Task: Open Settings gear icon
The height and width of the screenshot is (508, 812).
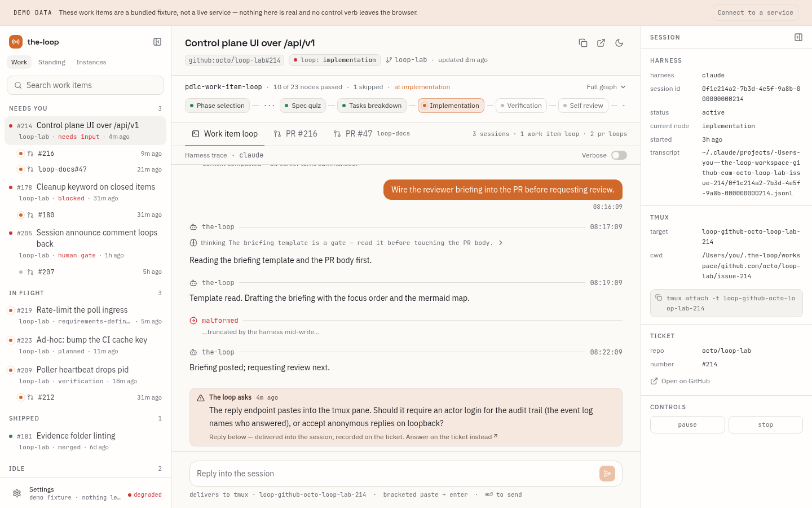Action: point(17,493)
